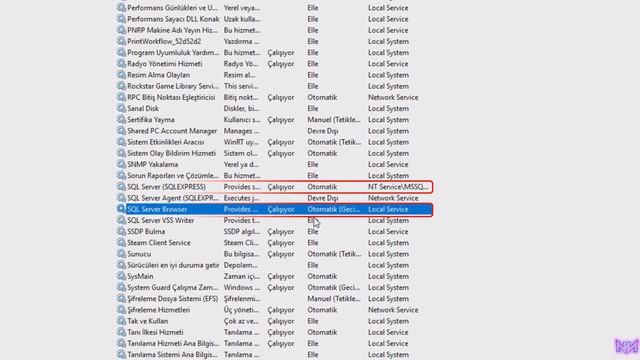This screenshot has width=640, height=360.
Task: Click the gear icon beside Steam Client Service
Action: [x=121, y=242]
